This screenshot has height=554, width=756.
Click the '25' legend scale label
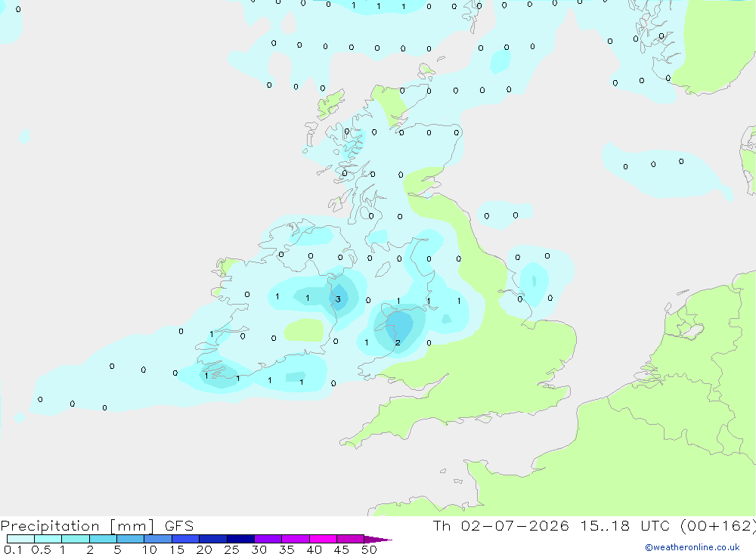click(x=232, y=549)
